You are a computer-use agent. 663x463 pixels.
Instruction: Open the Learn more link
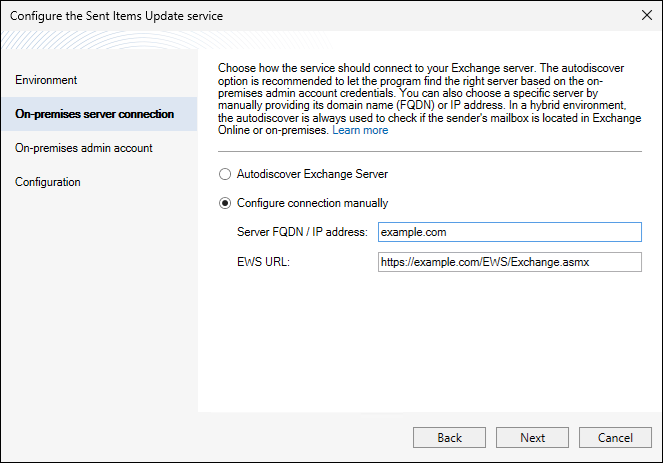coord(360,131)
